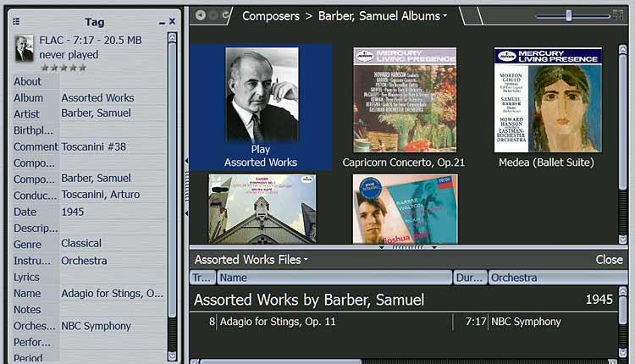Close the files pane via Close

[609, 260]
